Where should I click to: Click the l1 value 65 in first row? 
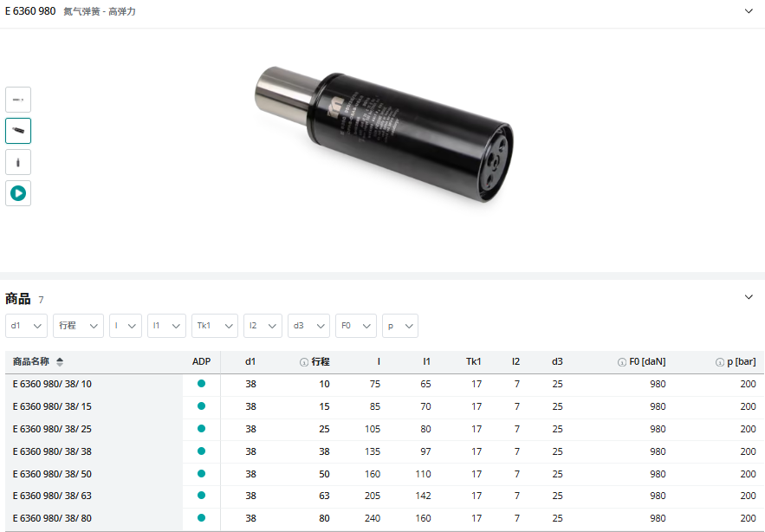pos(425,384)
